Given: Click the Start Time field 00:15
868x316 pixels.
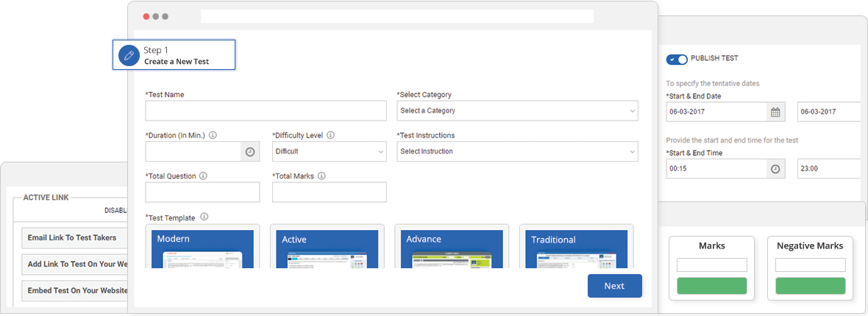Looking at the screenshot, I should pyautogui.click(x=716, y=169).
